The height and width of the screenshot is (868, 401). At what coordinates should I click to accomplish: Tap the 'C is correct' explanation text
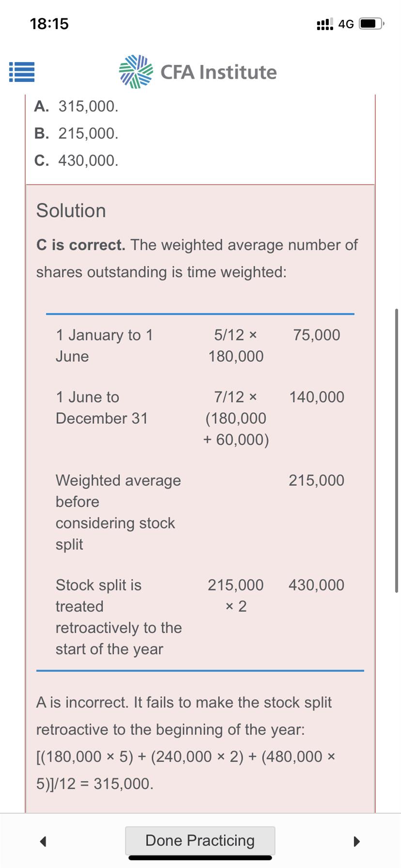[x=197, y=258]
